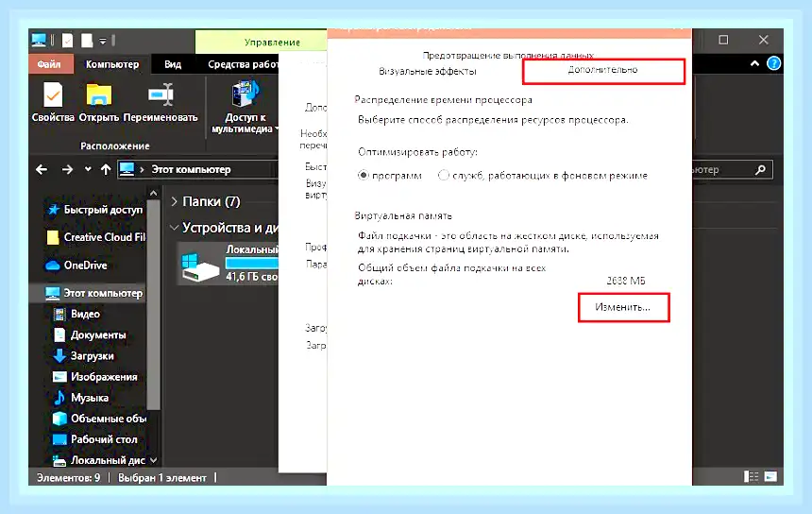Open recent locations dropdown arrow
This screenshot has height=514, width=812.
pyautogui.click(x=88, y=169)
